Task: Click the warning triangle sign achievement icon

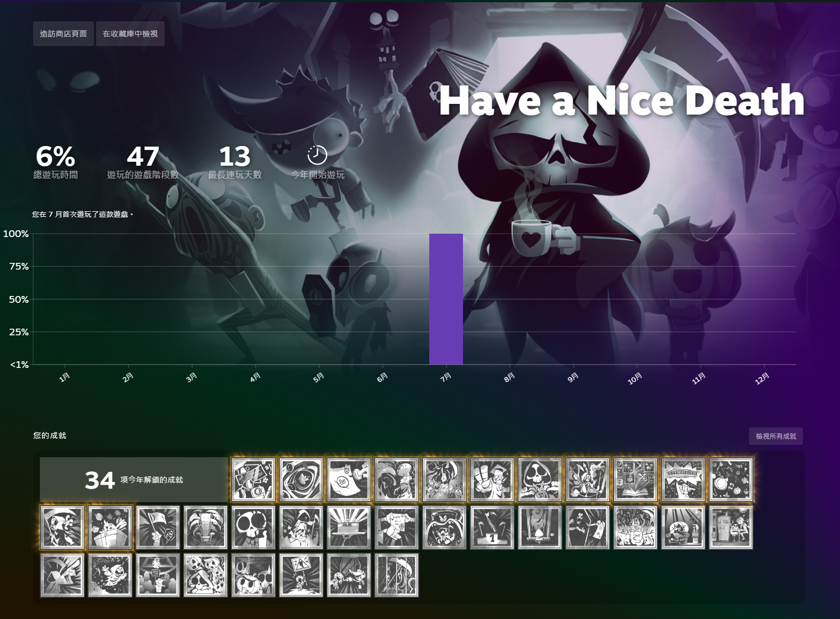Action: 301,575
